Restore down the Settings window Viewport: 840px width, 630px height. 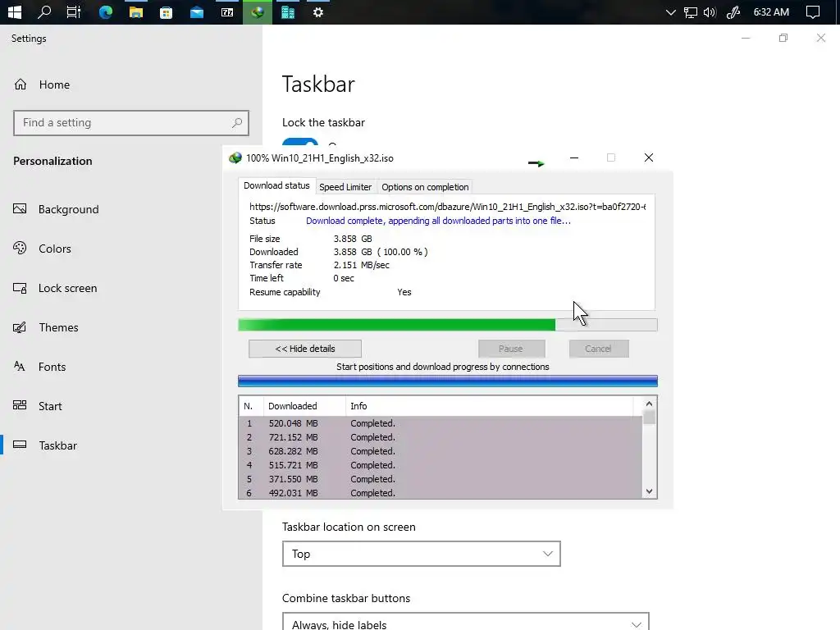[x=783, y=38]
